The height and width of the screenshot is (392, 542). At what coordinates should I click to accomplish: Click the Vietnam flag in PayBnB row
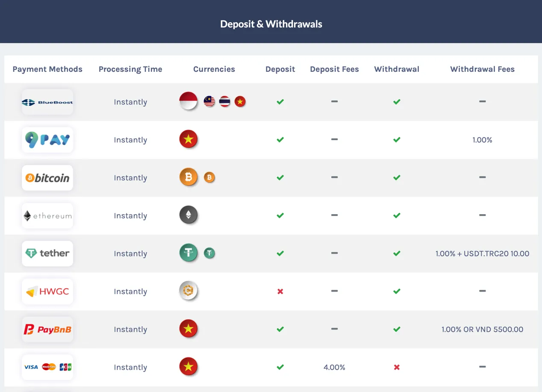tap(189, 329)
